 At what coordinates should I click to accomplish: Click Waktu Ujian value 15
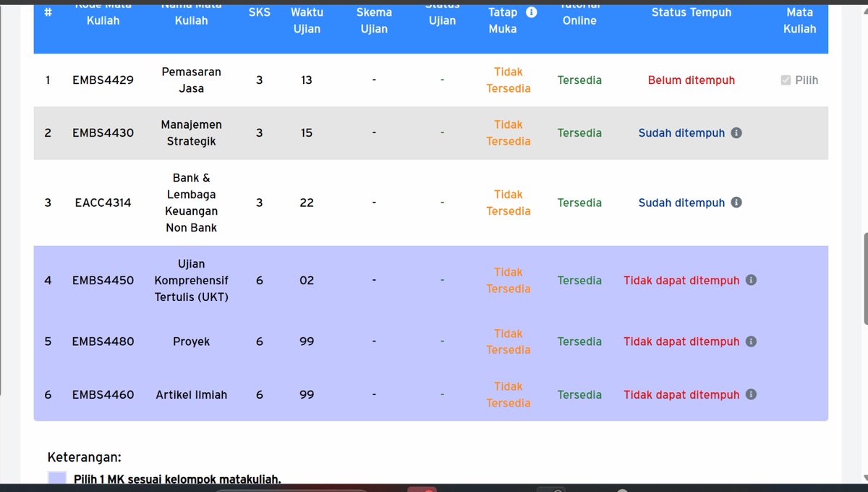[x=307, y=133]
